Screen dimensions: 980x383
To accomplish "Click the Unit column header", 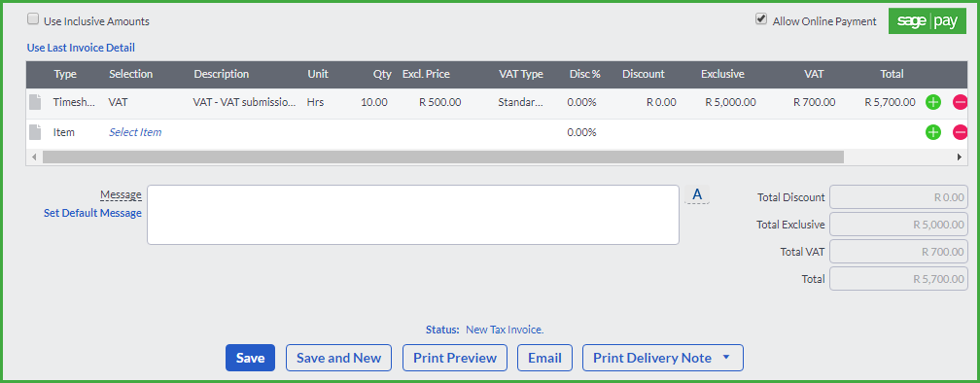I will coord(318,74).
